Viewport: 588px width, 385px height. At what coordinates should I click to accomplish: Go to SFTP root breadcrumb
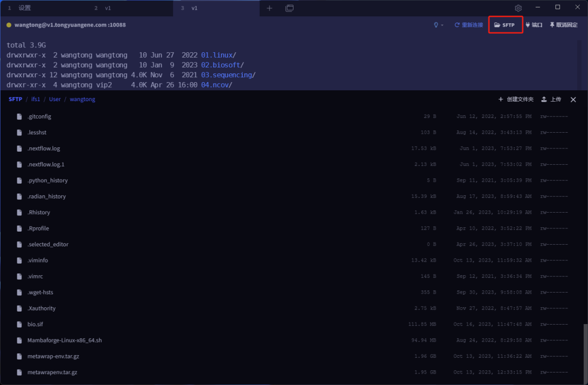click(15, 100)
